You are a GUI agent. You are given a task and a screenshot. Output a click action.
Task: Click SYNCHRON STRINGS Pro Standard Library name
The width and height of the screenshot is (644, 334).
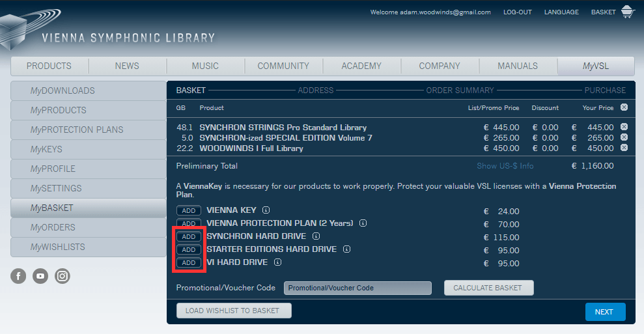coord(283,128)
